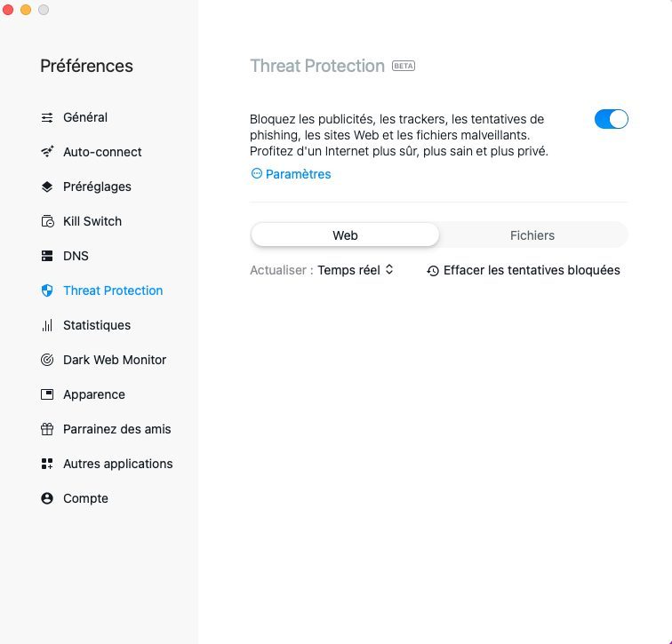Viewport: 672px width, 644px height.
Task: Open the Compte preferences section
Action: tap(85, 498)
